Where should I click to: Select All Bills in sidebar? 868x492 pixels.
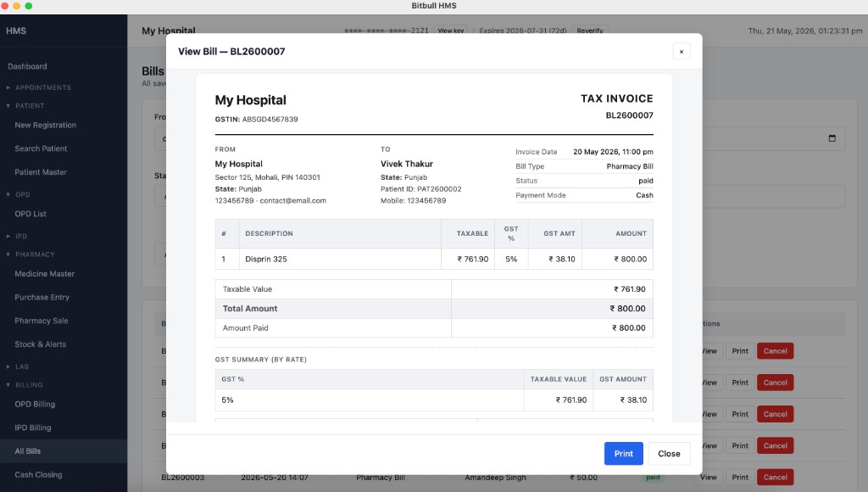[28, 451]
